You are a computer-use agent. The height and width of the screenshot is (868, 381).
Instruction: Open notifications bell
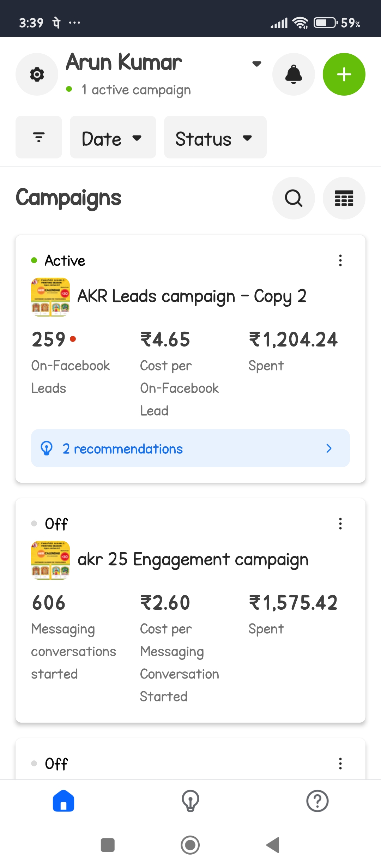coord(294,74)
